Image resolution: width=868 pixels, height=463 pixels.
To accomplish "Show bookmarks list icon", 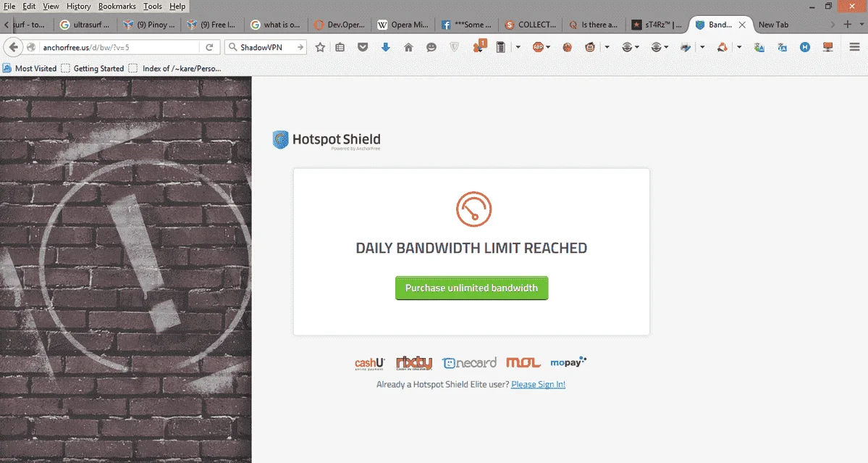I will 340,48.
